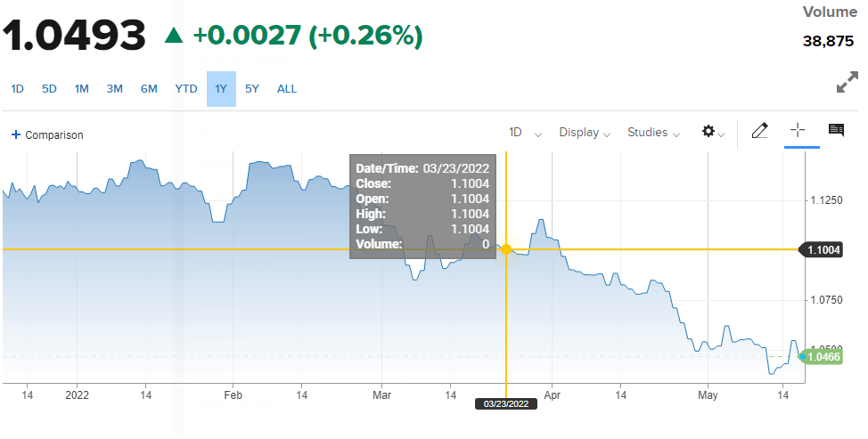Image resolution: width=868 pixels, height=439 pixels.
Task: Expand chart to fullscreen view
Action: pos(847,84)
